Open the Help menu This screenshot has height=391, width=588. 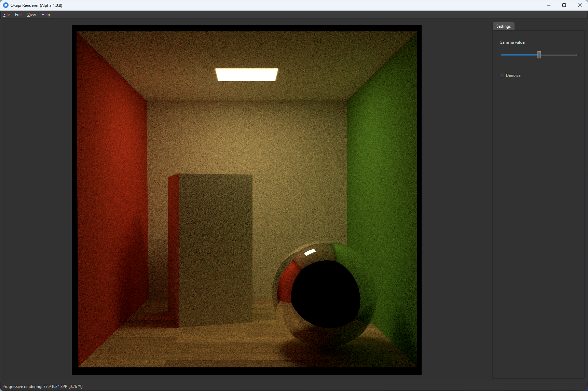click(x=45, y=15)
